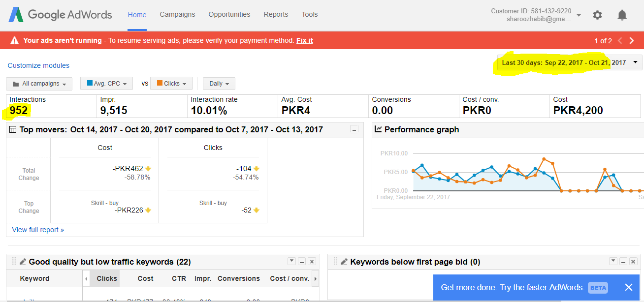Expand account customer ID dropdown arrow
This screenshot has height=302, width=644.
point(579,15)
